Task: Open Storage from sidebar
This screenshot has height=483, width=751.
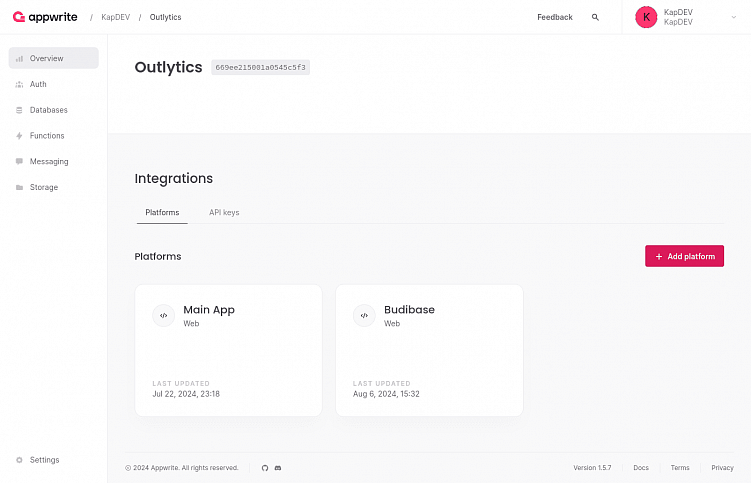Action: coord(43,187)
